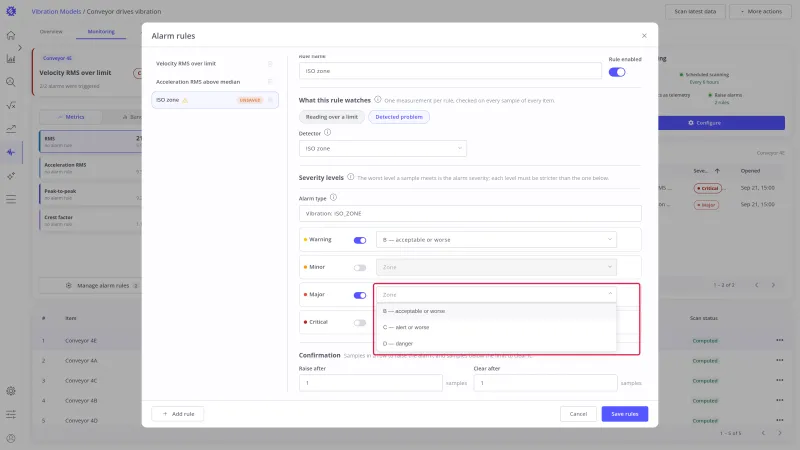Click the app logo at top left
The image size is (800, 450).
pyautogui.click(x=11, y=11)
